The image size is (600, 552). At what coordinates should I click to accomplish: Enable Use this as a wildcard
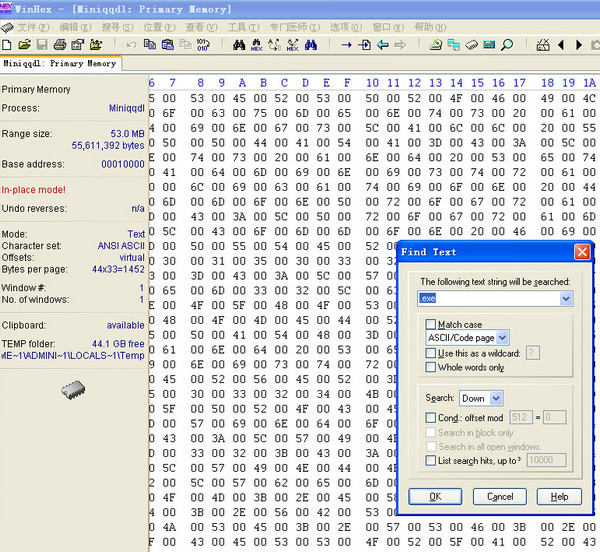pyautogui.click(x=430, y=353)
